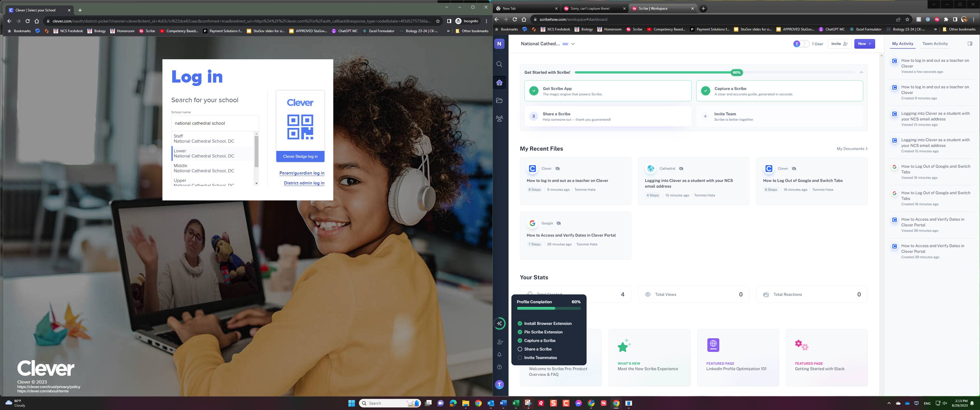980x410 pixels.
Task: Toggle the Install Browser Extension checklist item
Action: (x=520, y=324)
